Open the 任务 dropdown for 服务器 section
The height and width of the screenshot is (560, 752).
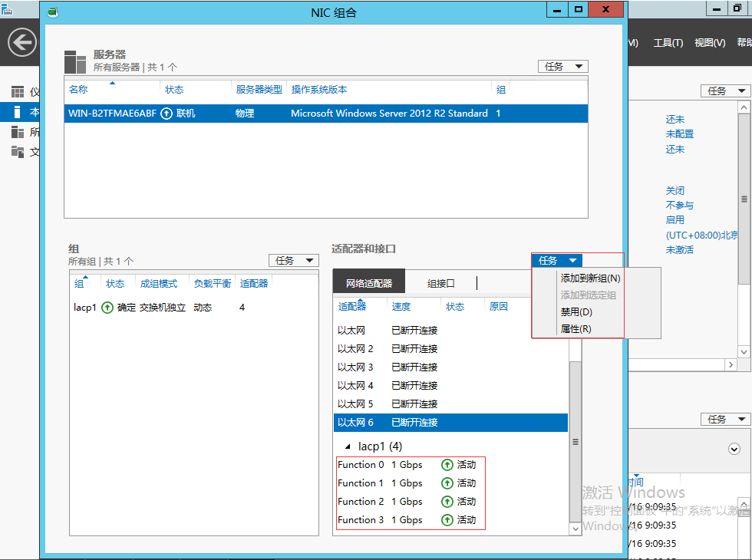(x=563, y=66)
